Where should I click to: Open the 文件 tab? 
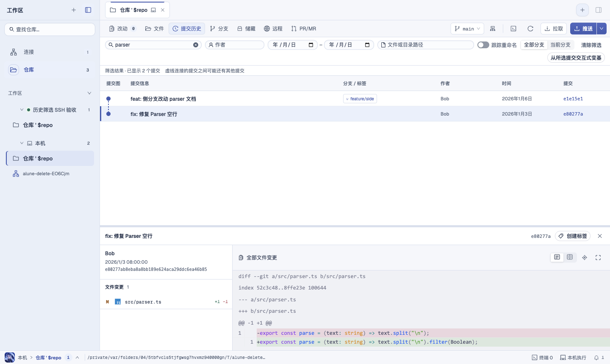(155, 29)
